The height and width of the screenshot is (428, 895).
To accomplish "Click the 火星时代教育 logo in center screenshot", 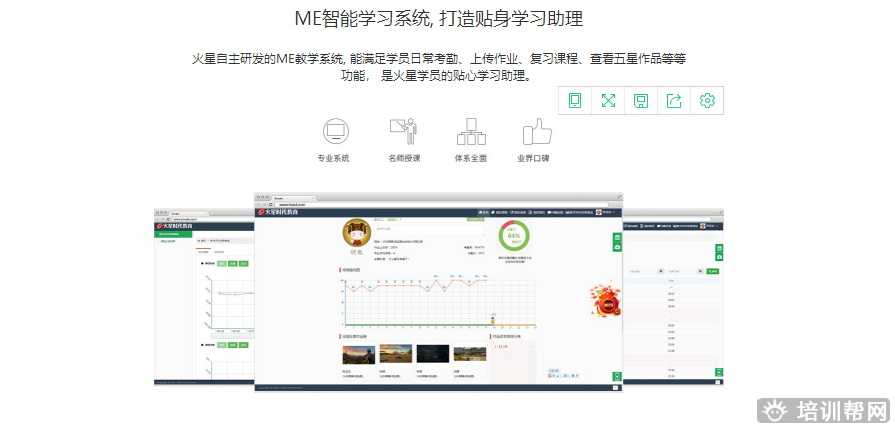I will pyautogui.click(x=285, y=212).
